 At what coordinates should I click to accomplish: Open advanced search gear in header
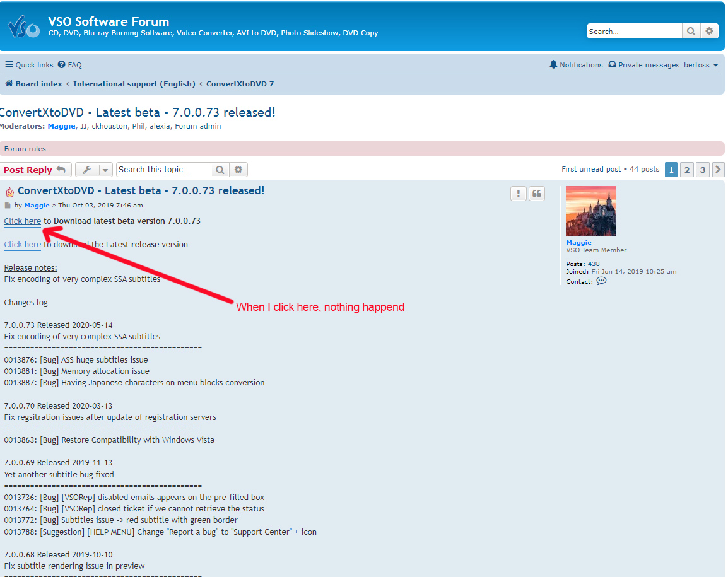pyautogui.click(x=710, y=31)
